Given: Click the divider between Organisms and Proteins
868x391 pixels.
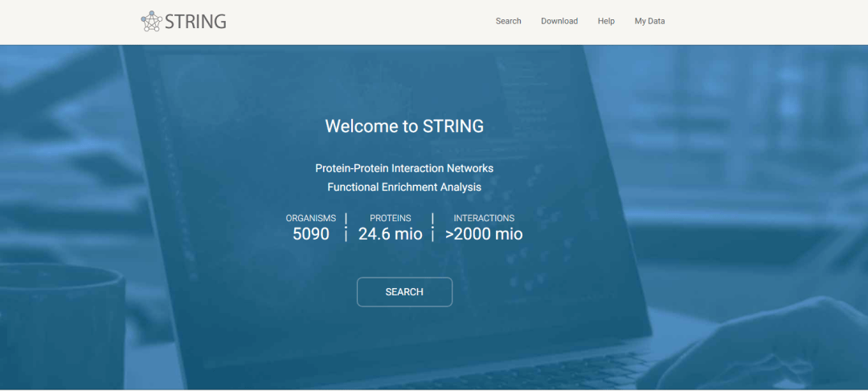Looking at the screenshot, I should pyautogui.click(x=346, y=227).
